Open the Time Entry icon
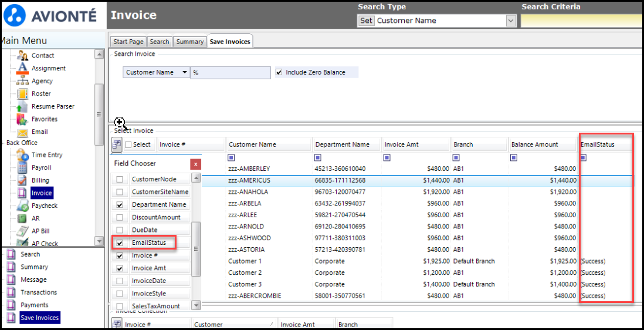Screen dimensions: 644x330 22,155
